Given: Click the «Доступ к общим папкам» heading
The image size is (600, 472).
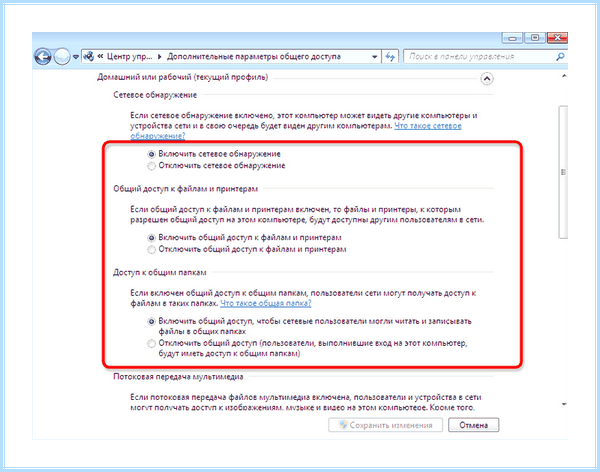Looking at the screenshot, I should click(160, 273).
